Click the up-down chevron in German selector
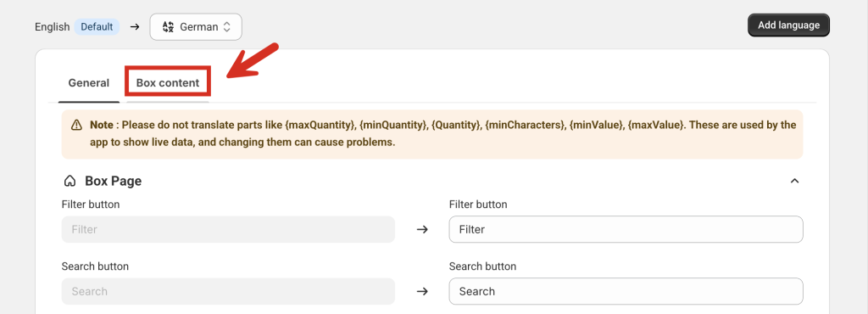 click(226, 27)
